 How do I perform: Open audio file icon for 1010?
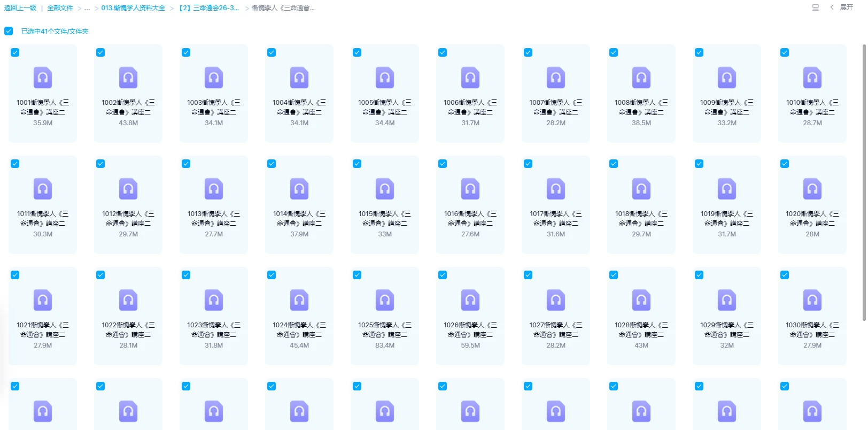(812, 78)
